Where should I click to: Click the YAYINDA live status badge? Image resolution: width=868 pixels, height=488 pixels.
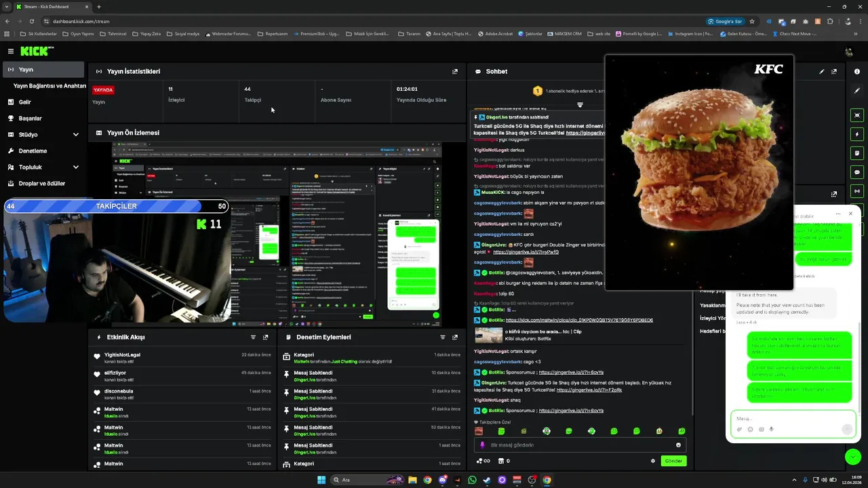tap(103, 89)
